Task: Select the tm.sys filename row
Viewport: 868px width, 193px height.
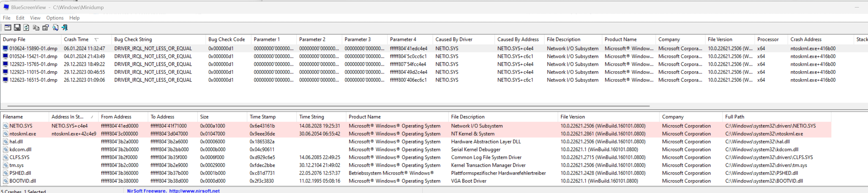Action: 17,165
